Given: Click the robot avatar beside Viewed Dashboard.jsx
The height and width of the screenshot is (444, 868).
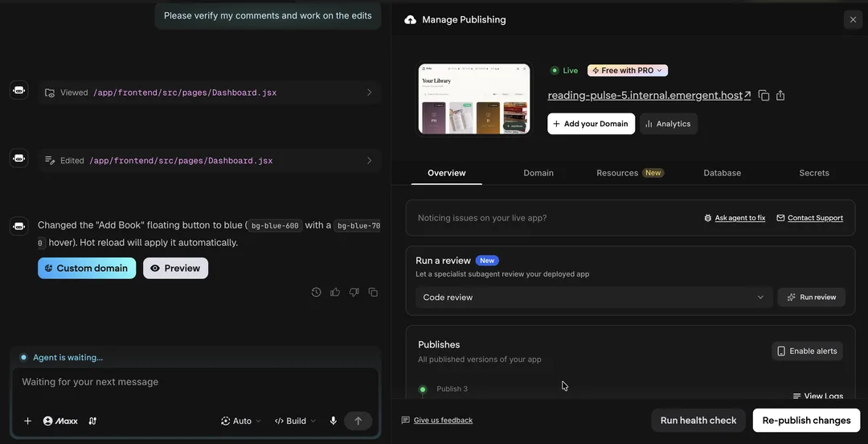Looking at the screenshot, I should 18,90.
